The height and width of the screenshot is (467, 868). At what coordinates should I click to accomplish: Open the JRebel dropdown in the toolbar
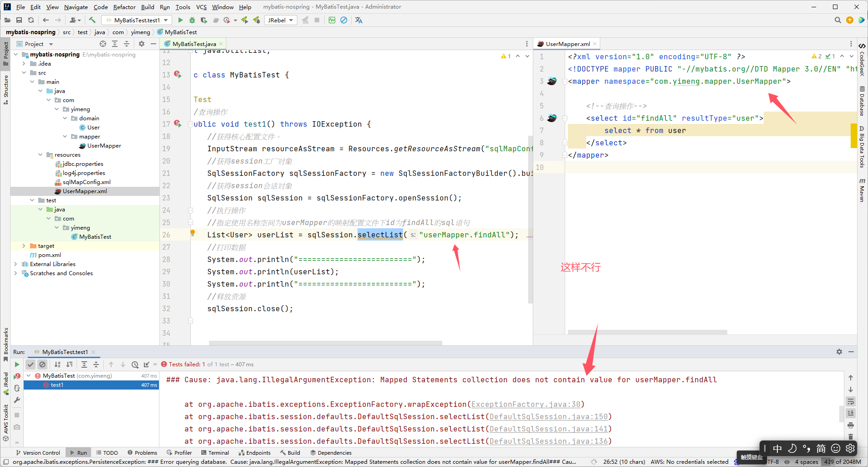click(281, 20)
